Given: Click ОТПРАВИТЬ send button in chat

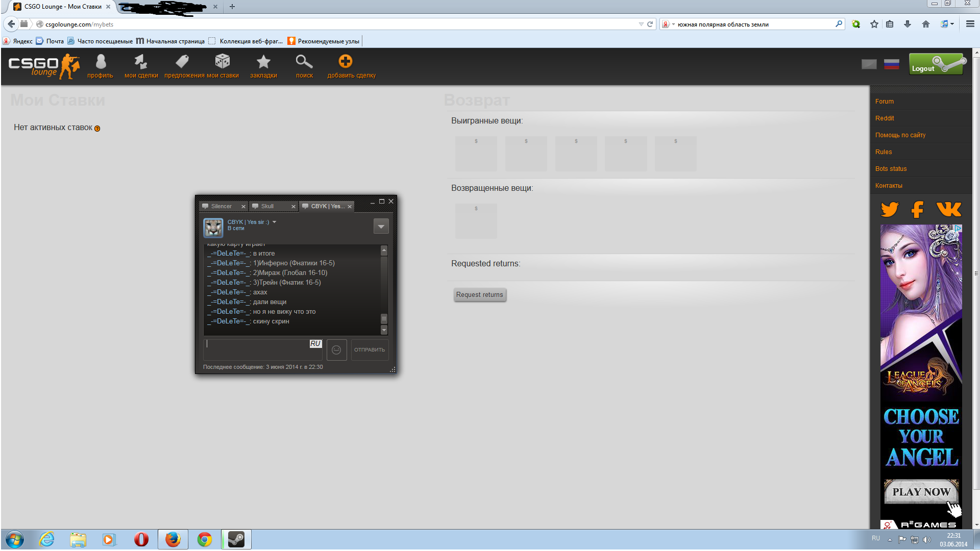Looking at the screenshot, I should 370,350.
